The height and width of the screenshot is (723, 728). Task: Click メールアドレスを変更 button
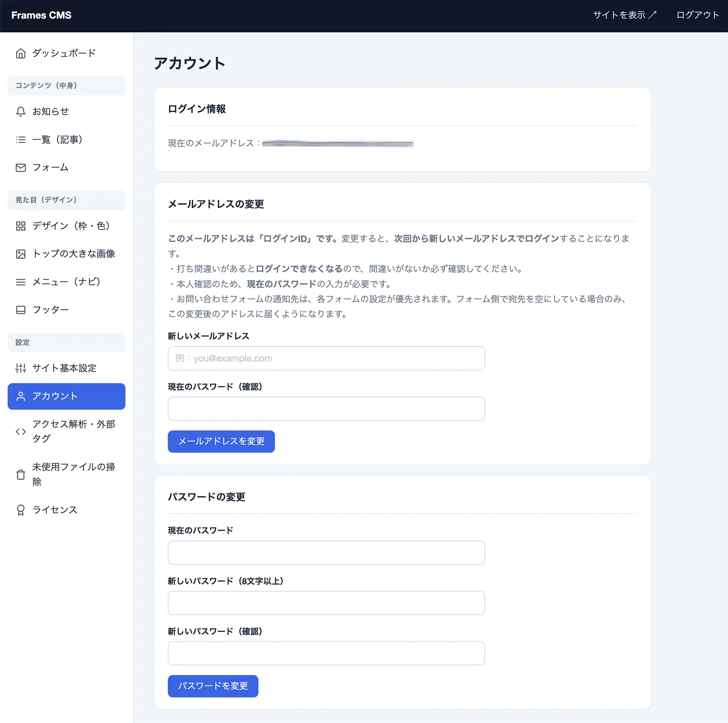[x=221, y=441]
